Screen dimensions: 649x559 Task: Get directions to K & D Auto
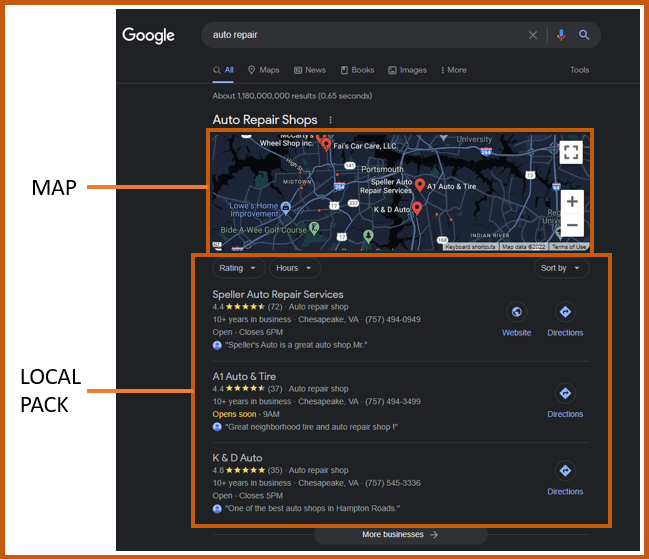(x=565, y=470)
